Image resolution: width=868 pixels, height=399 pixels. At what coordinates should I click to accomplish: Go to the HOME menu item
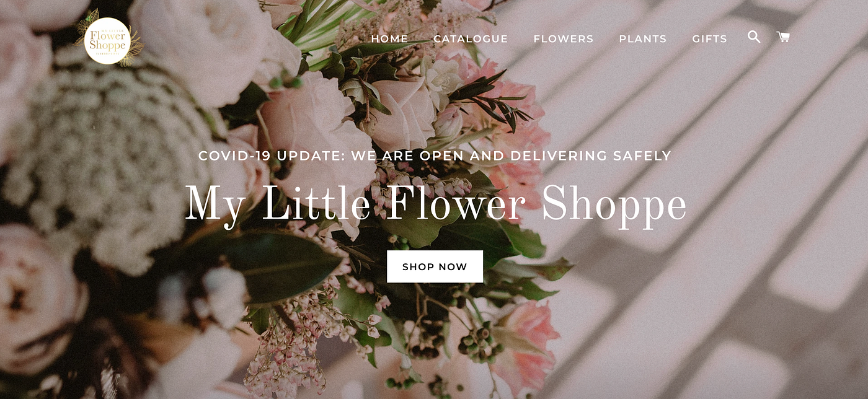click(x=389, y=39)
